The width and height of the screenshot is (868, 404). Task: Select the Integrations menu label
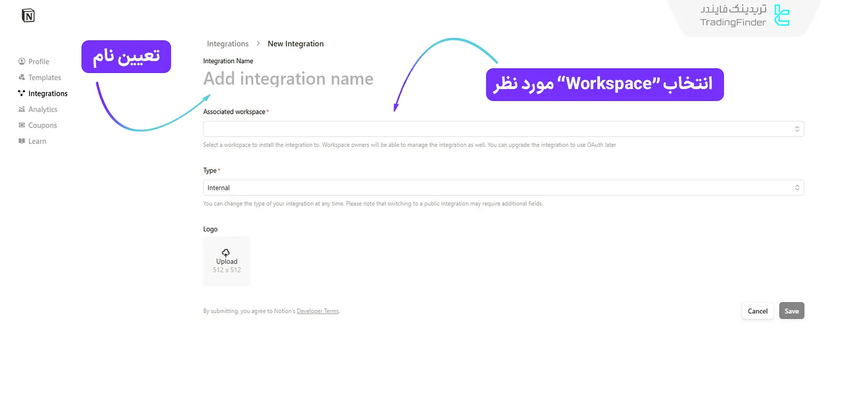48,93
